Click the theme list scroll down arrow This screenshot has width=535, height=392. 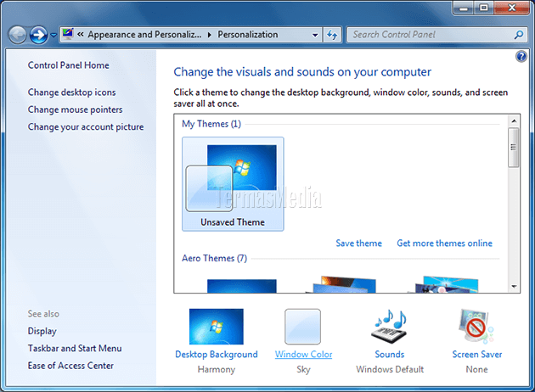point(514,287)
